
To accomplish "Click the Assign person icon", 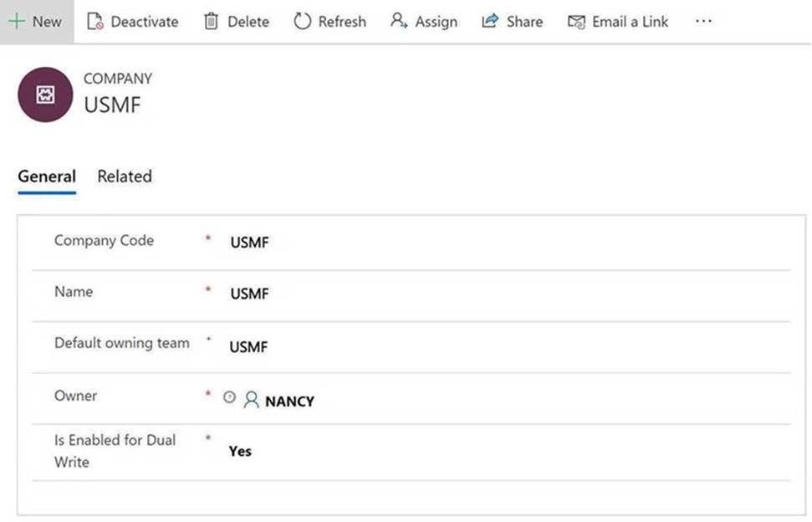I will pos(399,21).
